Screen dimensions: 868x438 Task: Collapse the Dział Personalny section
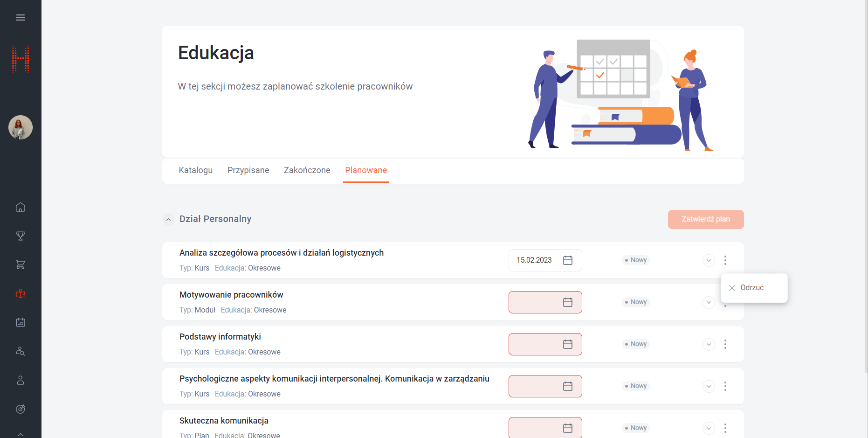click(x=168, y=219)
